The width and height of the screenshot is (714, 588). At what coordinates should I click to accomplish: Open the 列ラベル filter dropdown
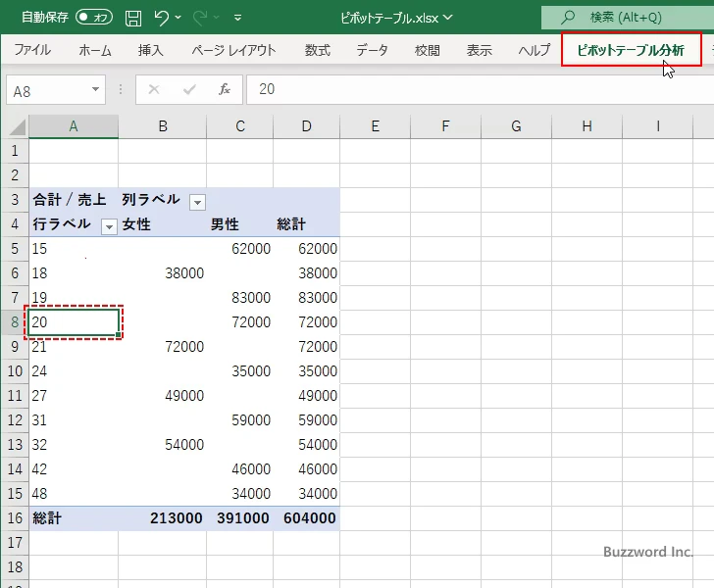point(198,202)
